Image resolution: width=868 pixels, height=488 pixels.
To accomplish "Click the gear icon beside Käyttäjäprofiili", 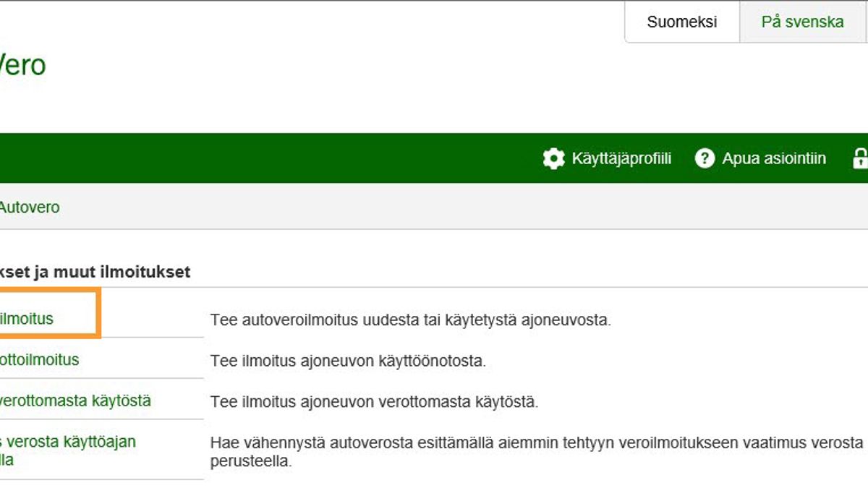I will 553,158.
